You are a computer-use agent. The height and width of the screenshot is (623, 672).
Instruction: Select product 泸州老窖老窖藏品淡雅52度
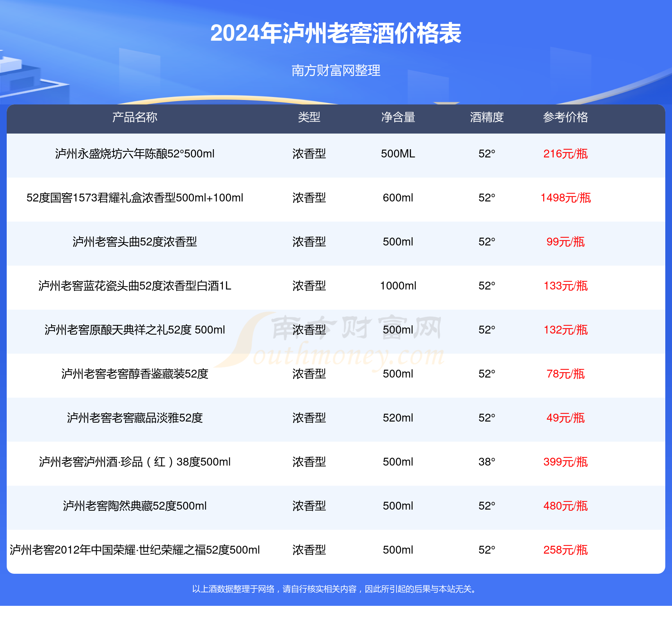coord(135,418)
